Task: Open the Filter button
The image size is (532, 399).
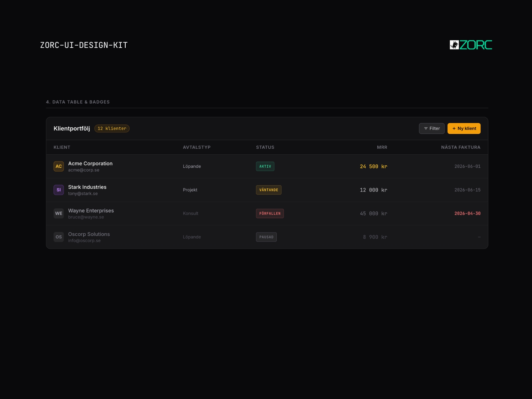Action: (x=432, y=128)
